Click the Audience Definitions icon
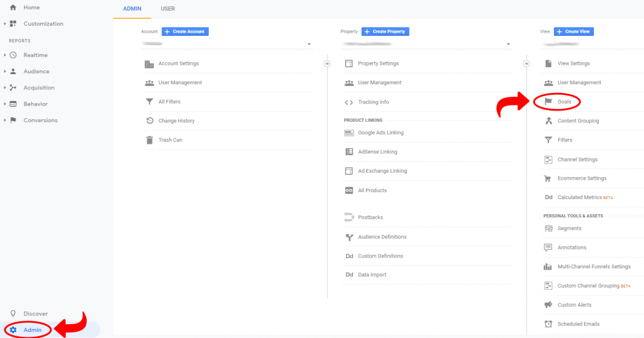Screen dimensions: 644x338 click(x=348, y=237)
